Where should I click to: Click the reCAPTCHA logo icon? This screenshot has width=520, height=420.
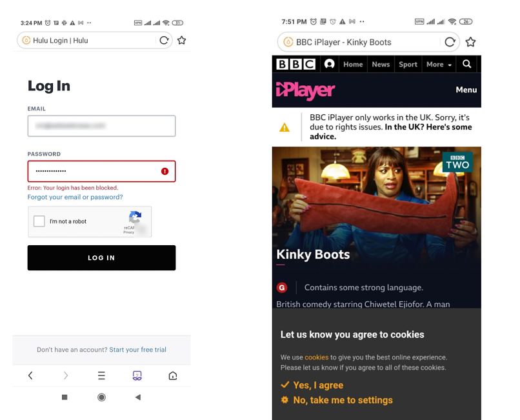click(x=135, y=217)
